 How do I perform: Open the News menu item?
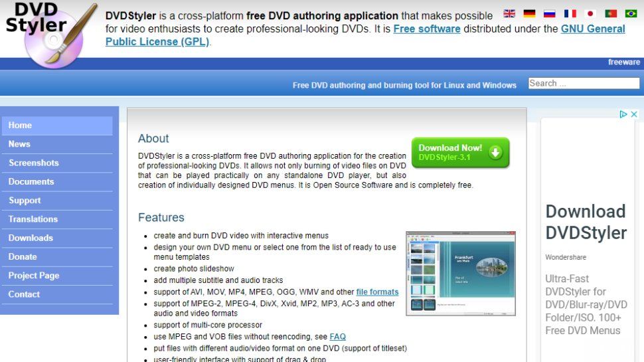(x=57, y=144)
